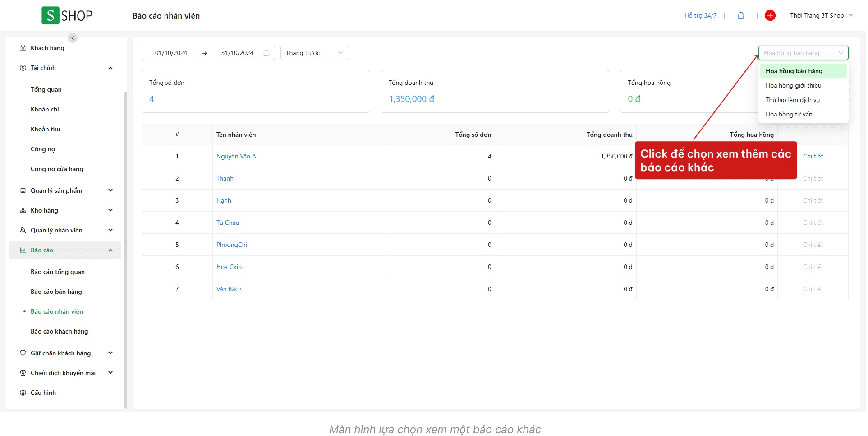Open employee Hạnh
Image resolution: width=868 pixels, height=436 pixels.
click(x=224, y=200)
